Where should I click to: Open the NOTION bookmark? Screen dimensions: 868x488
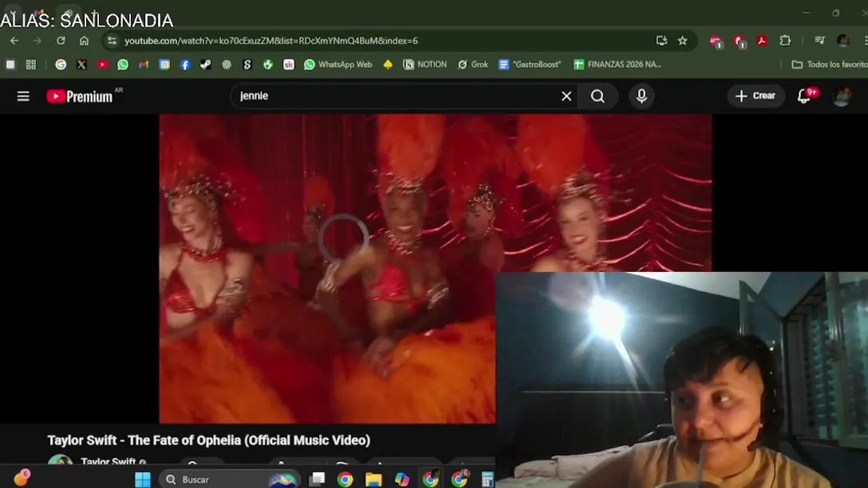(x=425, y=64)
